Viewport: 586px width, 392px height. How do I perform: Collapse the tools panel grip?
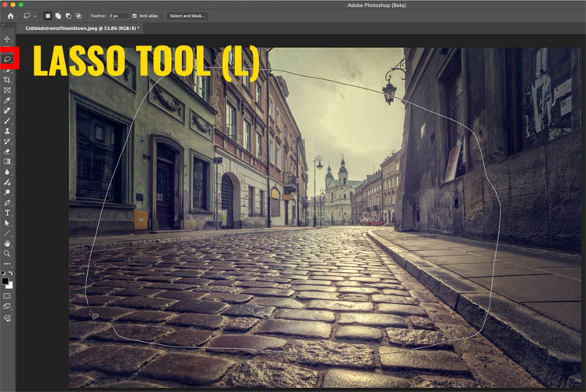(x=3, y=25)
